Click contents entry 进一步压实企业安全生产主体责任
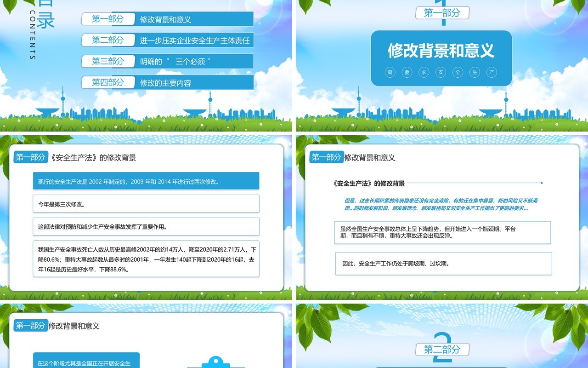Image resolution: width=588 pixels, height=368 pixels. tap(195, 40)
